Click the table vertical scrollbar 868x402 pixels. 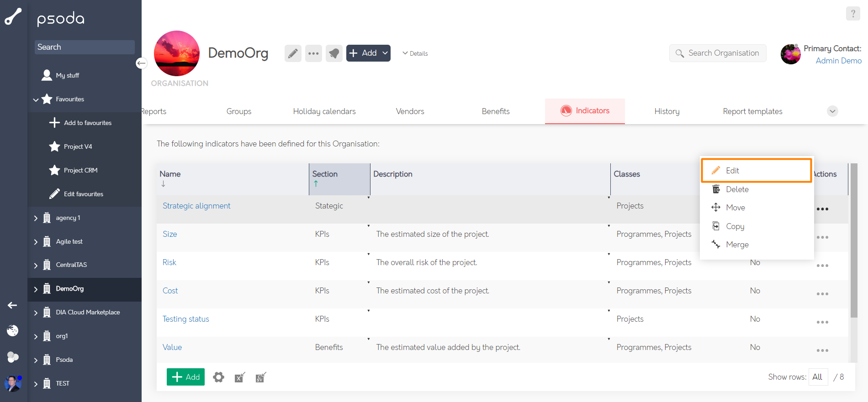[854, 240]
